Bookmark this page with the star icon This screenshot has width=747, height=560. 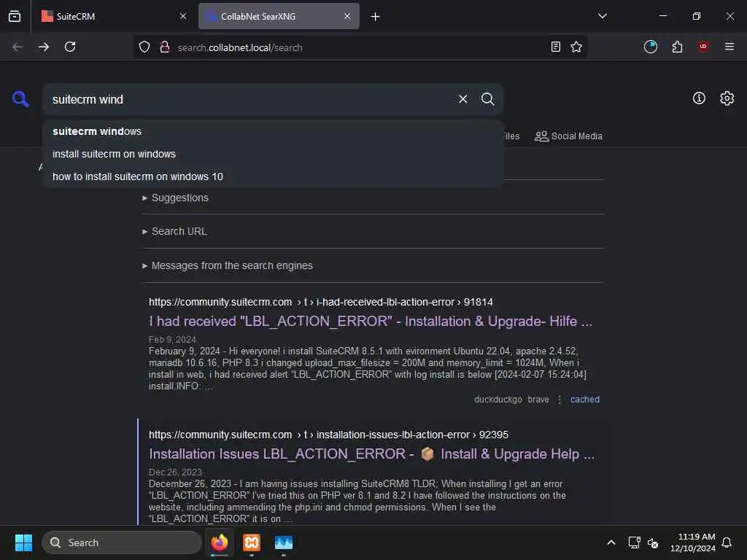[x=576, y=47]
